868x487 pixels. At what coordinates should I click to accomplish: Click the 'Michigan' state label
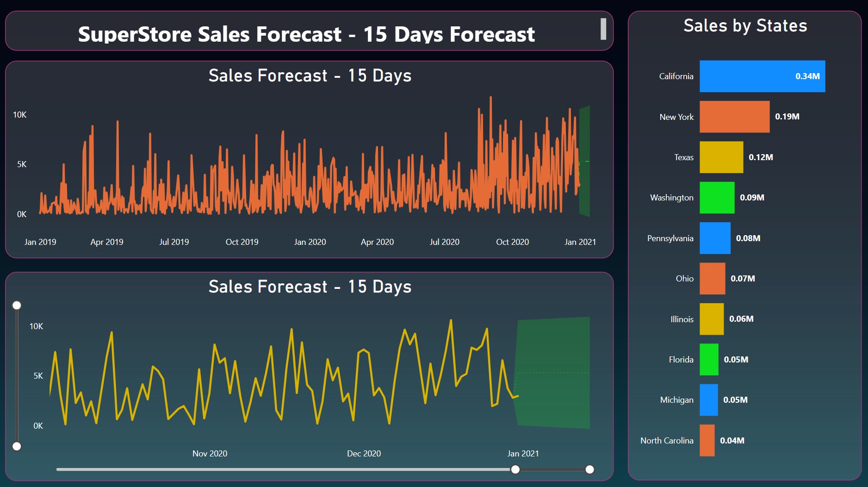pyautogui.click(x=677, y=400)
